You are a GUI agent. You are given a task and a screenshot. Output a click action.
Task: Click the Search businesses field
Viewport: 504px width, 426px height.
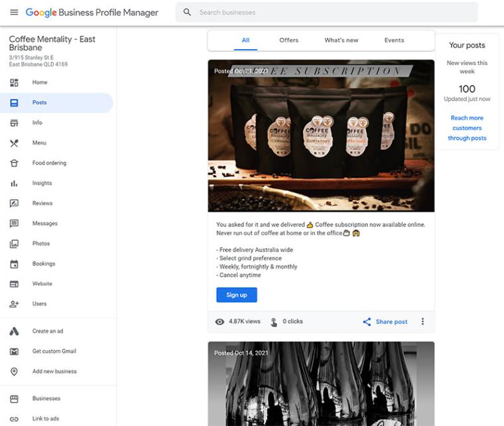(332, 13)
